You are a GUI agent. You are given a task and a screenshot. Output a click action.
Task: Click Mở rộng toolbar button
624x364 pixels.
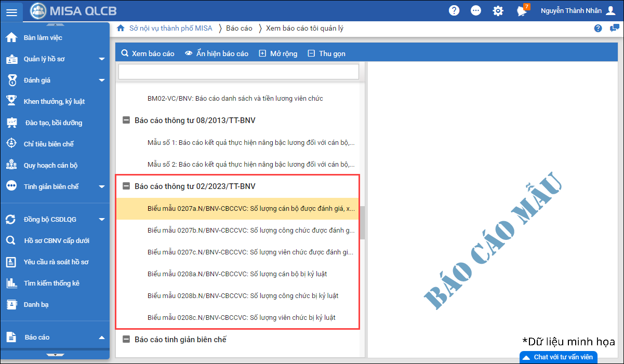(278, 53)
